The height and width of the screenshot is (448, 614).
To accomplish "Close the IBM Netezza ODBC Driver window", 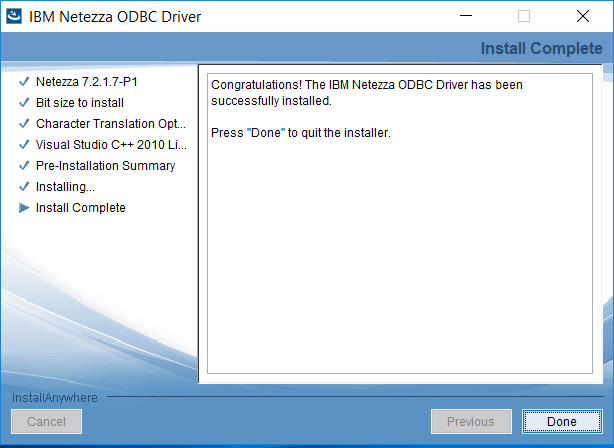I will click(582, 16).
